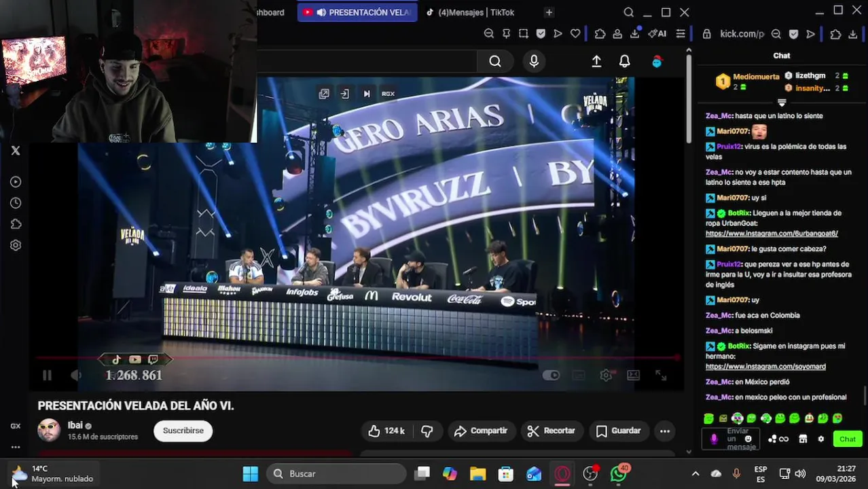Type in Enviar un mensaje chat field
The height and width of the screenshot is (489, 868).
(738, 439)
